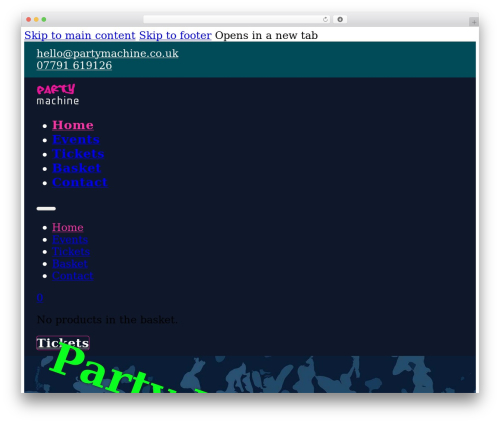500x423 pixels.
Task: Click the No products in the basket text
Action: (x=107, y=320)
